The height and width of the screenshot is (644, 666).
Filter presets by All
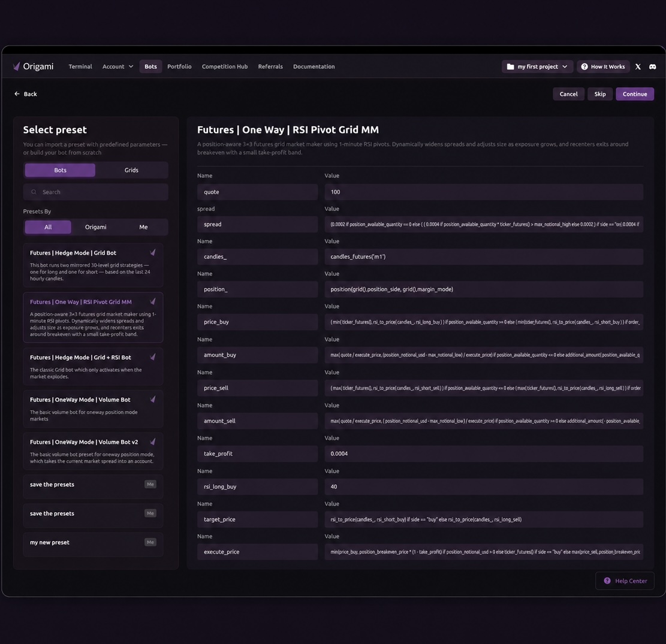point(48,227)
